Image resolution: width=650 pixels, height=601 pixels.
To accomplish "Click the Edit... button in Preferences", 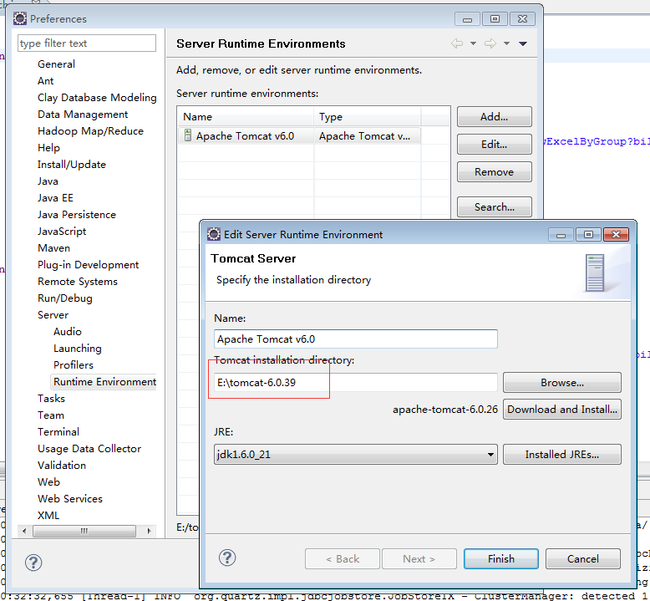I will click(x=494, y=144).
